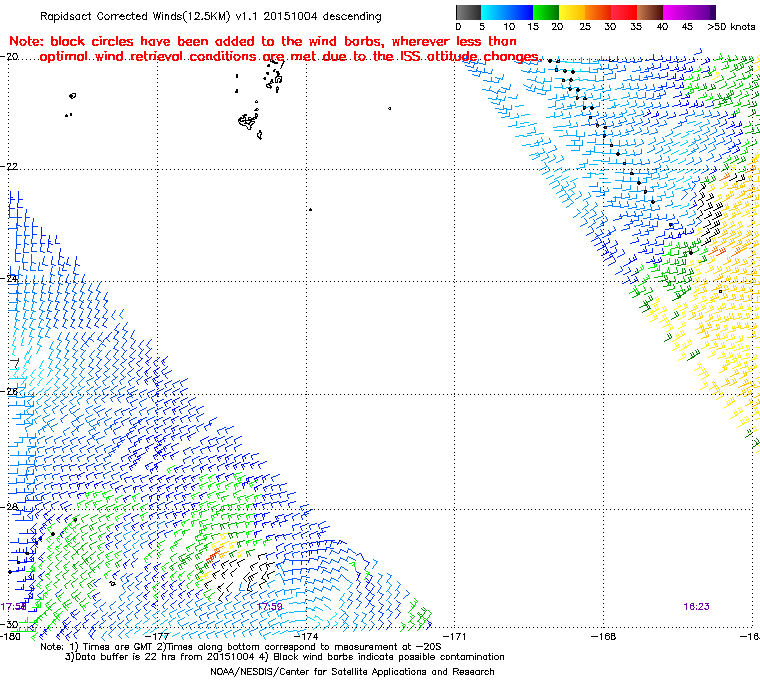Click the green 15-20 knots color segment
This screenshot has width=760, height=688.
coord(546,12)
